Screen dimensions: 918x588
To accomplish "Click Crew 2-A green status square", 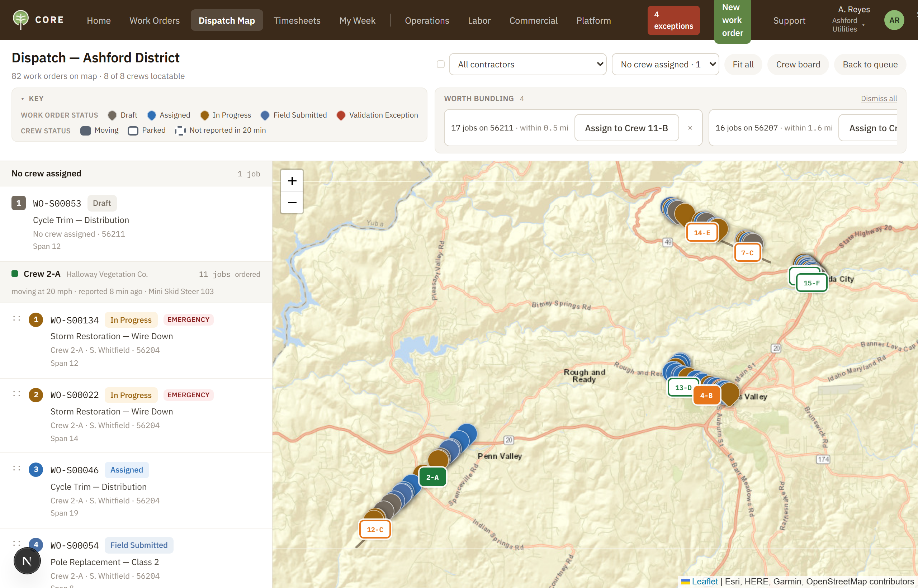I will (15, 273).
